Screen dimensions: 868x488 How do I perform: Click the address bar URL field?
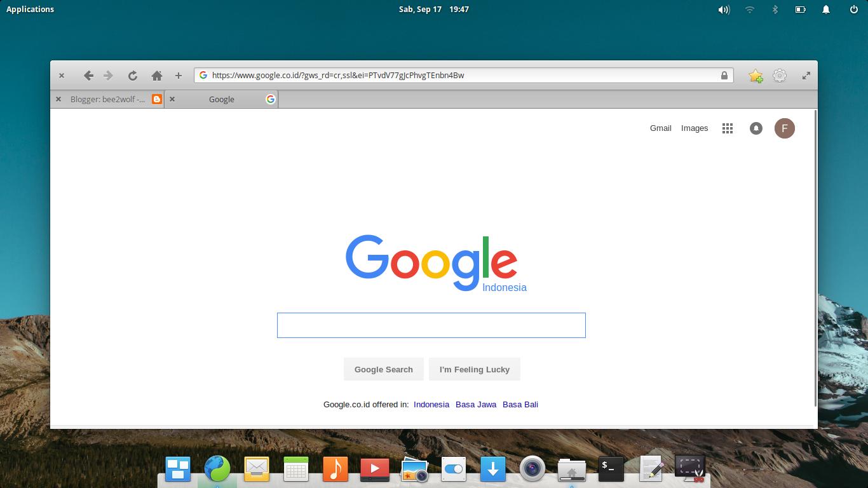point(464,75)
